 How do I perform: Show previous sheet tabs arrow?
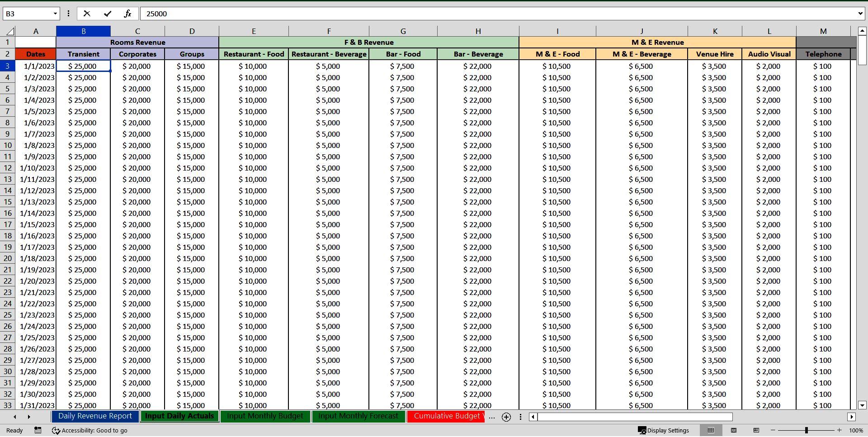pos(15,417)
